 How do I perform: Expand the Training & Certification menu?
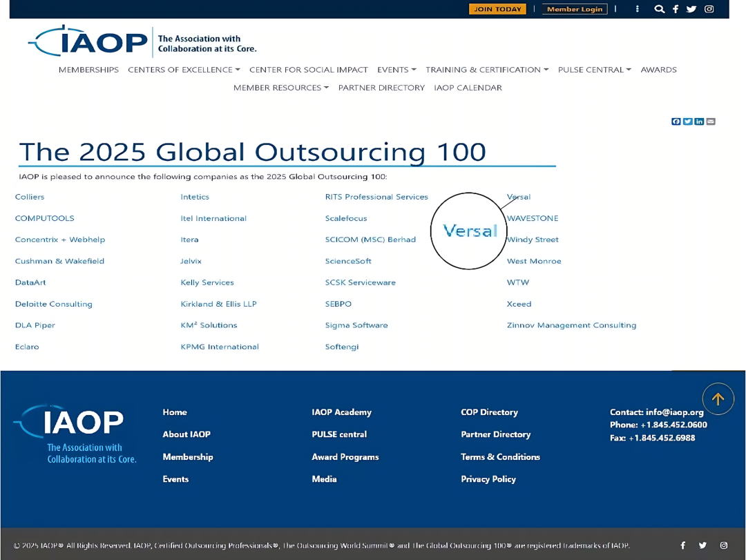[x=487, y=70]
